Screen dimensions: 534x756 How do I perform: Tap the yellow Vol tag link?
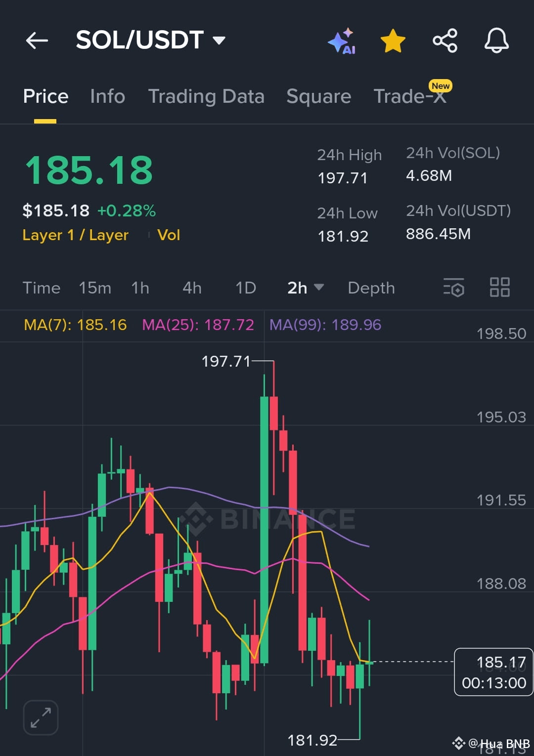pyautogui.click(x=169, y=235)
